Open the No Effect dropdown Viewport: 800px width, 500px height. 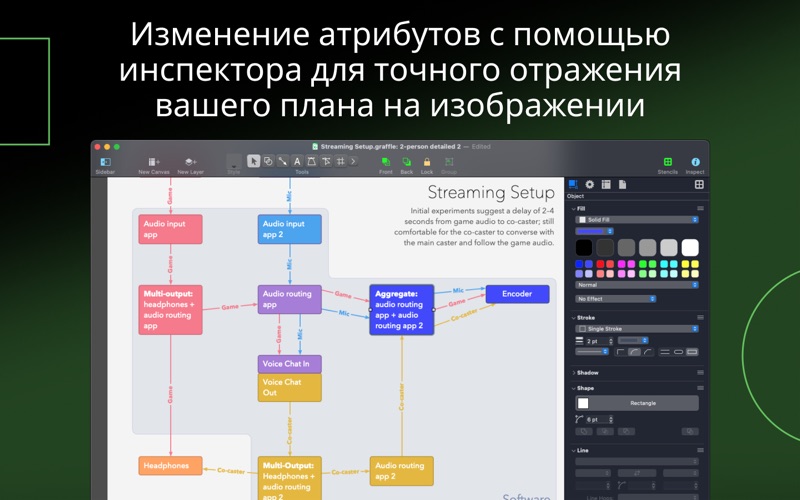(x=616, y=298)
